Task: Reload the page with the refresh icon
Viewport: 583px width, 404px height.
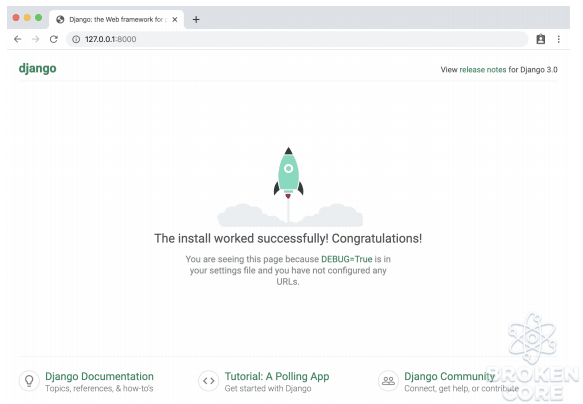Action: click(x=54, y=39)
